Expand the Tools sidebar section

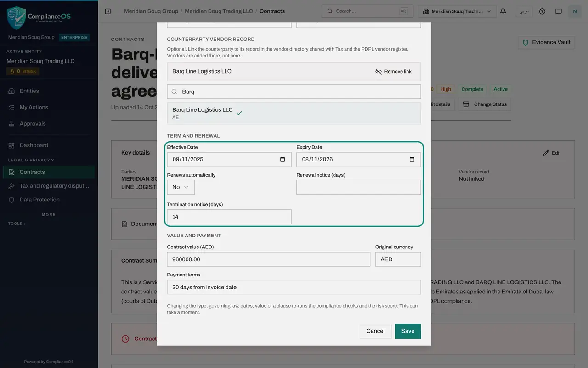[17, 224]
